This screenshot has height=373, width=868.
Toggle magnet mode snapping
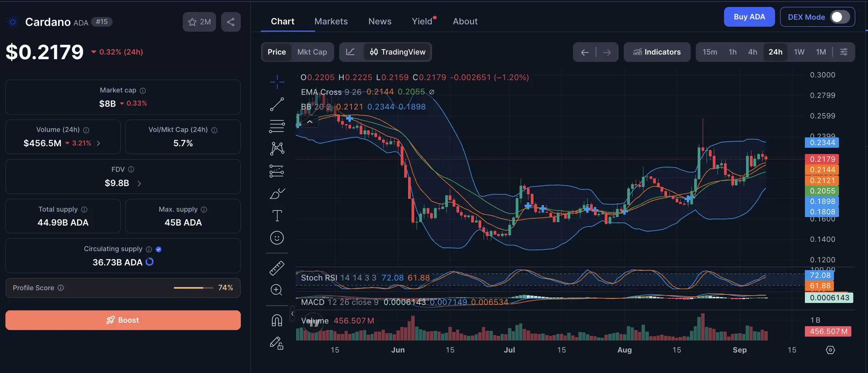[x=277, y=320]
